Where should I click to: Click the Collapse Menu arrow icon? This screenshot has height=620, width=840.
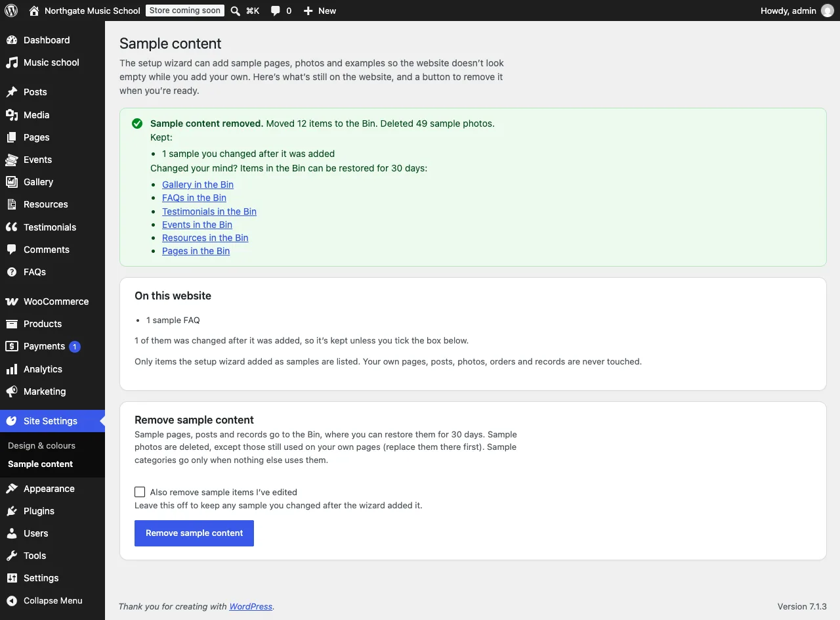tap(12, 600)
